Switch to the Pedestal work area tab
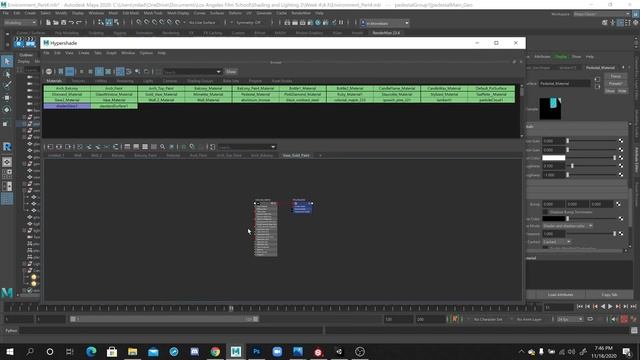This screenshot has width=640, height=360. 173,156
